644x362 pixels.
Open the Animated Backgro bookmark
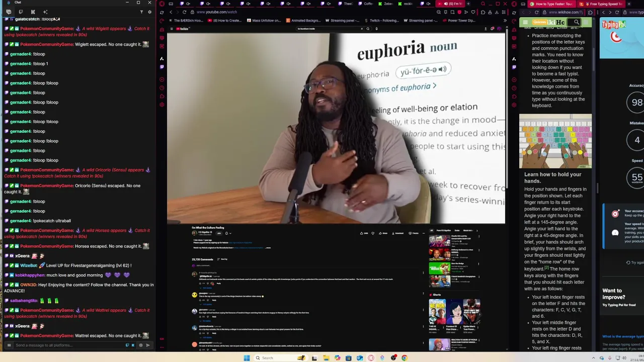[303, 21]
